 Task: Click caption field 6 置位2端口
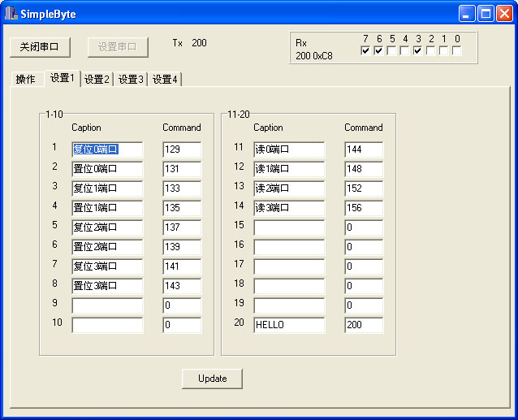(x=107, y=247)
